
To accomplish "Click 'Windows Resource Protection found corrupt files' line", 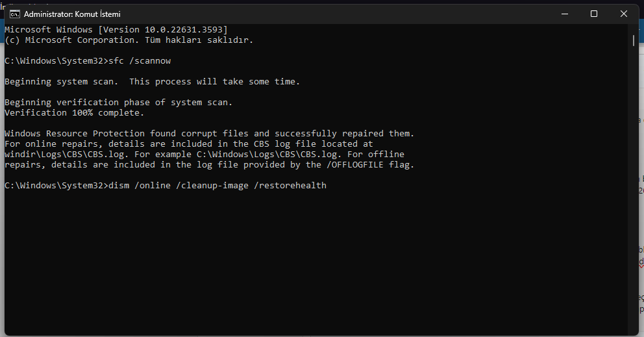I will click(127, 134).
